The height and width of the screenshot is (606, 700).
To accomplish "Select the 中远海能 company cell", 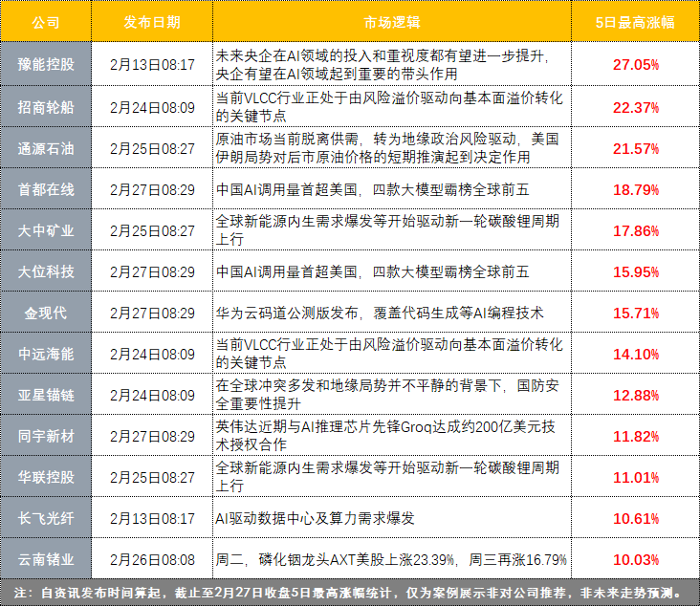I will (x=46, y=353).
